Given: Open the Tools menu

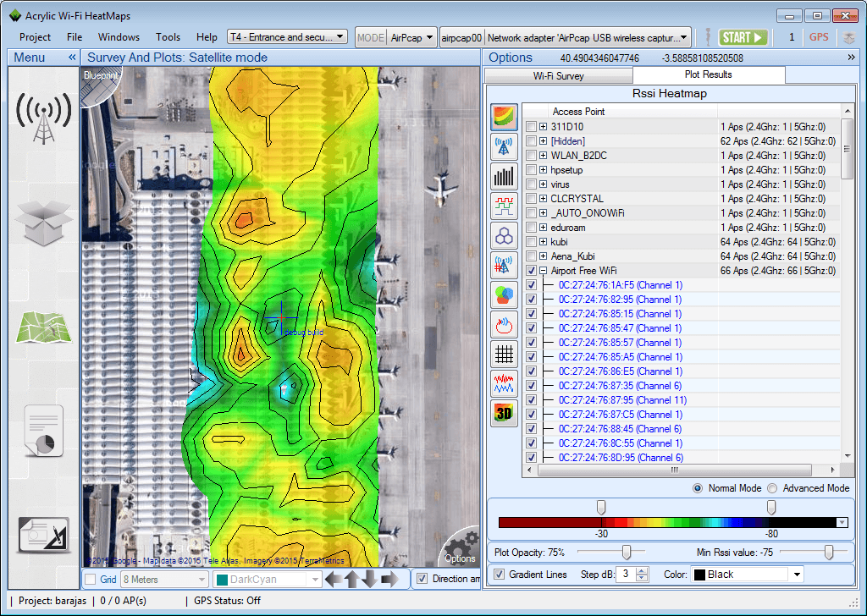Looking at the screenshot, I should pos(168,36).
